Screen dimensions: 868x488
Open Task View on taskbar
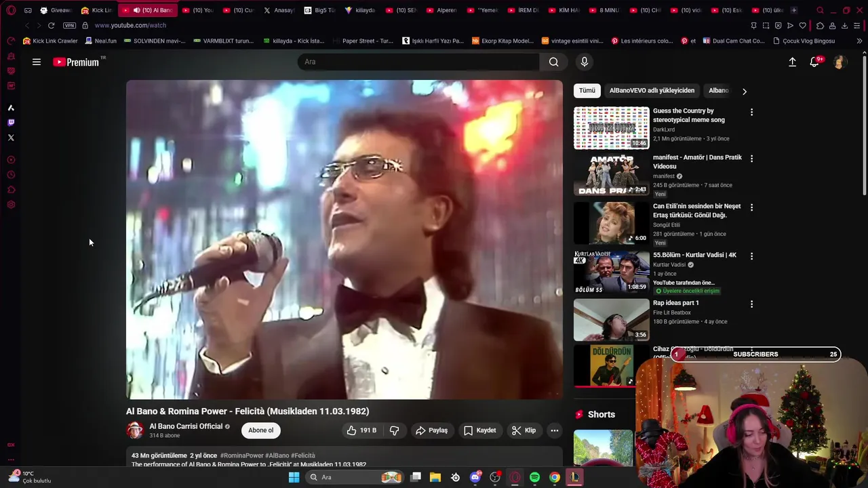416,477
